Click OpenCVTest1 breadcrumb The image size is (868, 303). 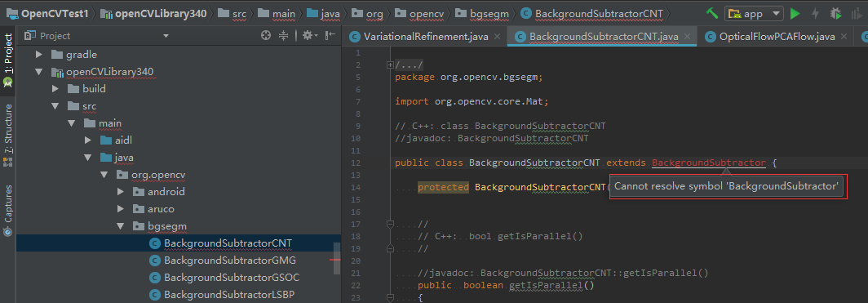47,14
